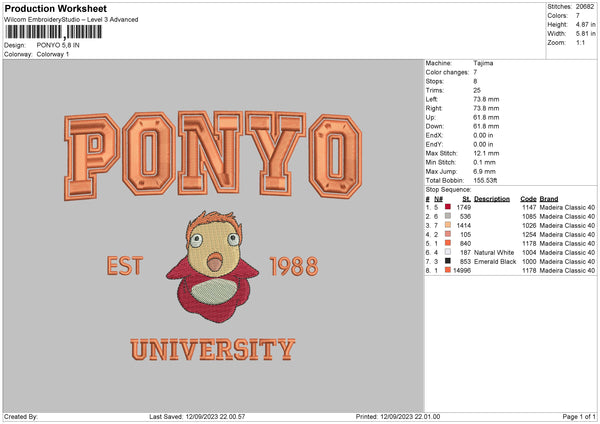600x424 pixels.
Task: Click the Stitches count 20682
Action: pos(585,5)
